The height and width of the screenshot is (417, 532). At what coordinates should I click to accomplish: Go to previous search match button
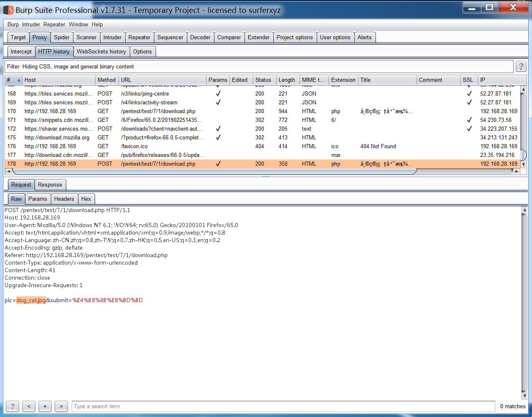[28, 406]
